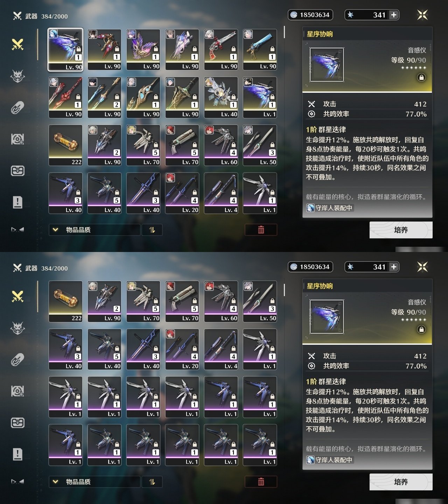Click the top 培养 button
The image size is (448, 504).
401,230
